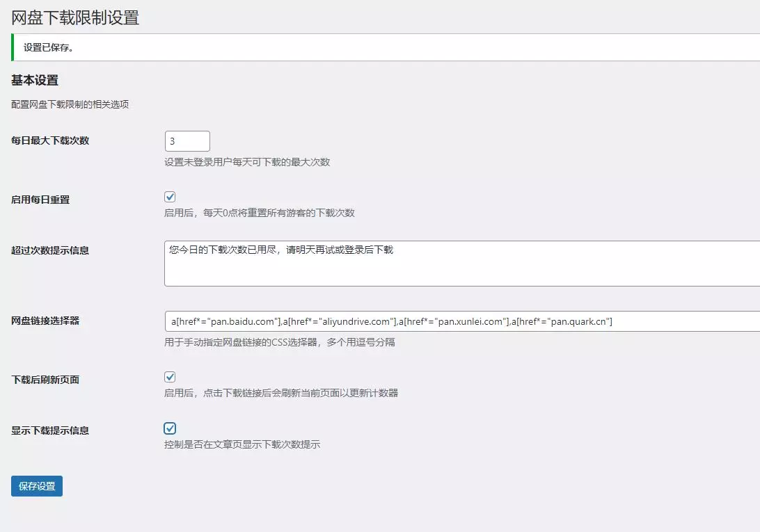Click the 网盘链接选择器 label
760x532 pixels.
[45, 321]
